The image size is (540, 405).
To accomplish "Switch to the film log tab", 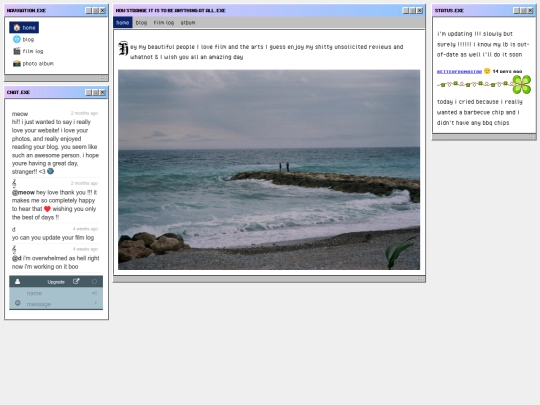I will click(164, 22).
